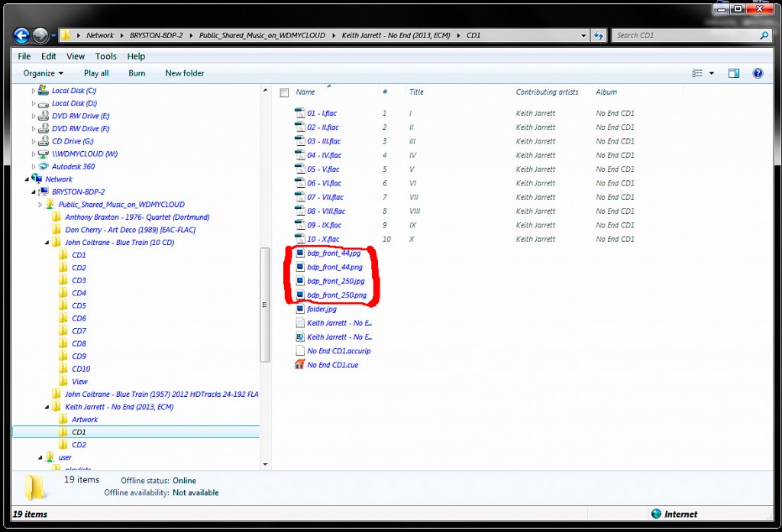Toggle the preview pane icon
Viewport: 782px width, 532px height.
pyautogui.click(x=734, y=73)
